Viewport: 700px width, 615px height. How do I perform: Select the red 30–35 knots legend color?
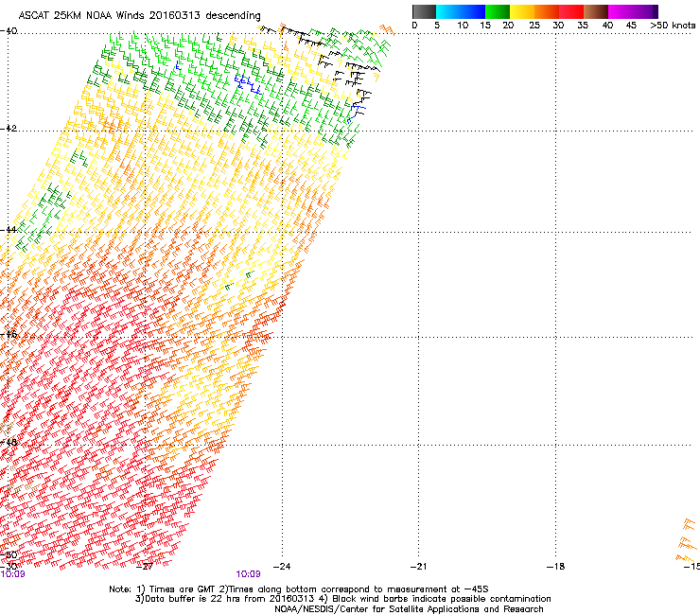(x=571, y=11)
